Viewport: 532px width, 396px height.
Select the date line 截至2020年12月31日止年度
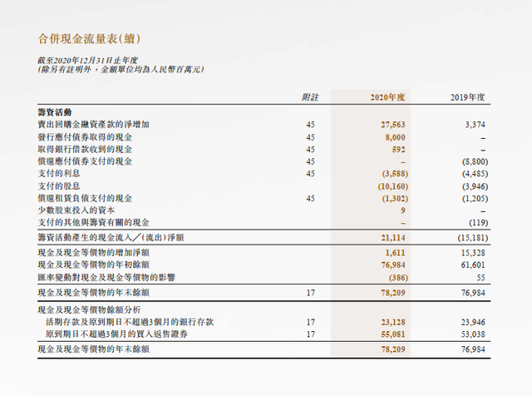tap(87, 61)
